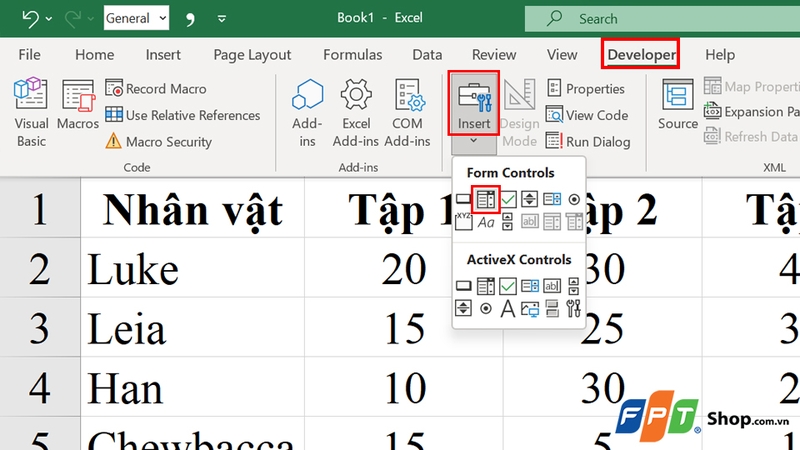This screenshot has height=450, width=800.
Task: Open control Properties
Action: [x=586, y=88]
